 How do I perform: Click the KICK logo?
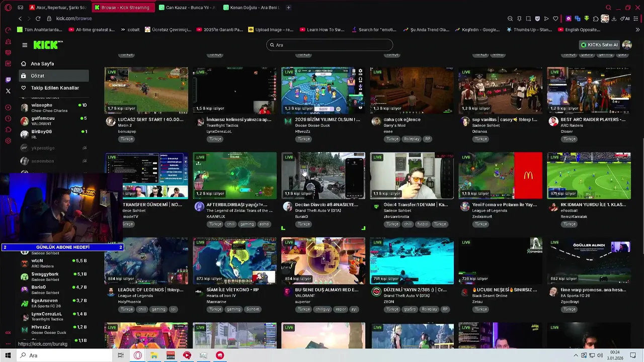(47, 45)
